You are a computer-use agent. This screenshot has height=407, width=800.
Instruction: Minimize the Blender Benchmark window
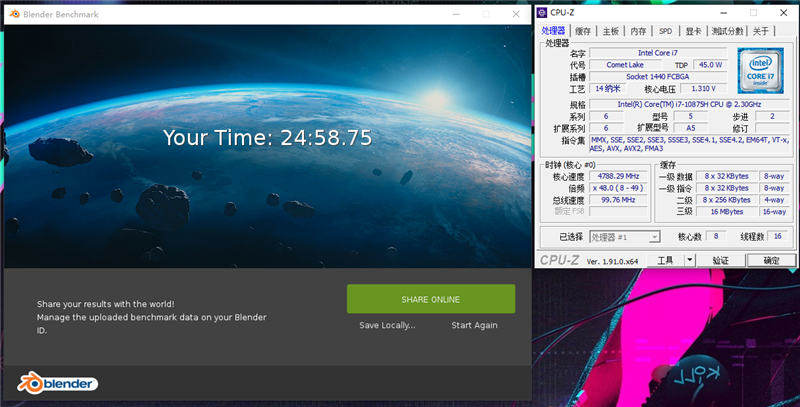[456, 14]
